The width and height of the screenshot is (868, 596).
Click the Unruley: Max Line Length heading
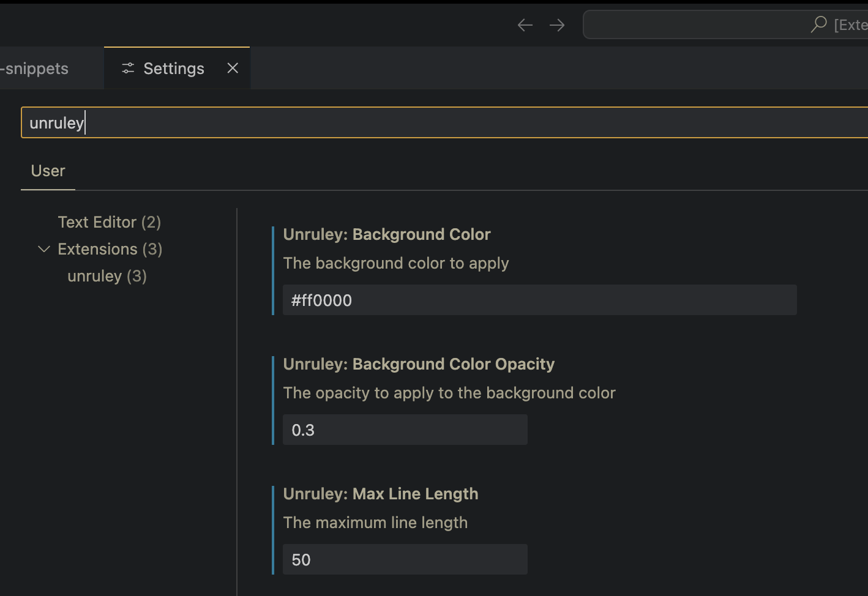(381, 494)
